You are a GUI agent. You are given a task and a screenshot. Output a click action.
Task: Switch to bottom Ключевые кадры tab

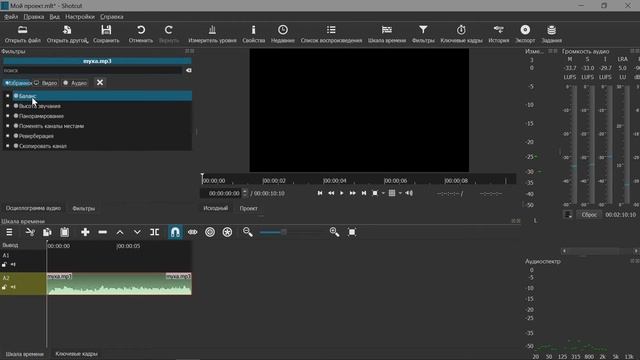coord(76,354)
